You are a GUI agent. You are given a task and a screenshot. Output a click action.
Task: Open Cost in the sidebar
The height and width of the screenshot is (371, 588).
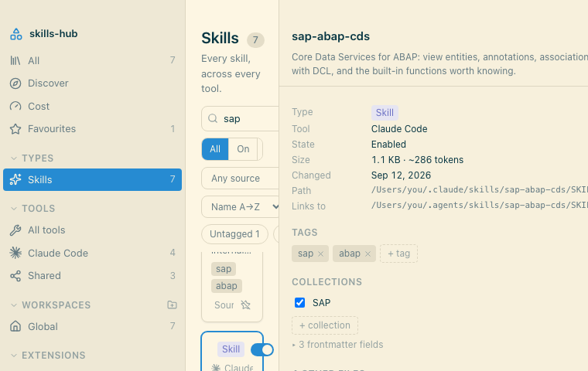tap(92, 107)
